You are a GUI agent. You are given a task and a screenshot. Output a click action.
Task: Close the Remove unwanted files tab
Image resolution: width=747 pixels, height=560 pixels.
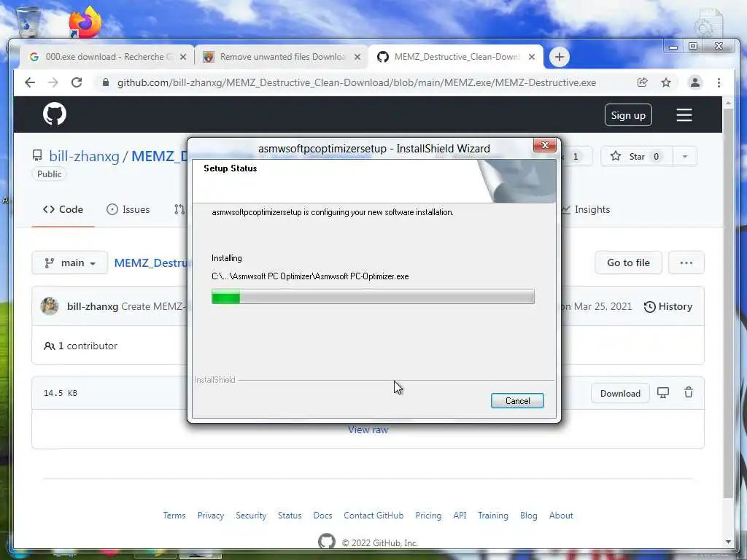(x=357, y=57)
